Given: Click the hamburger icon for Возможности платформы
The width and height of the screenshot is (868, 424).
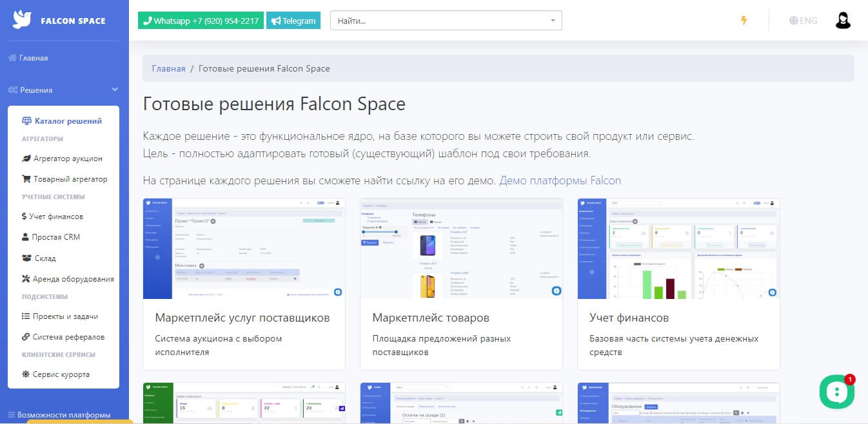Looking at the screenshot, I should [x=12, y=415].
